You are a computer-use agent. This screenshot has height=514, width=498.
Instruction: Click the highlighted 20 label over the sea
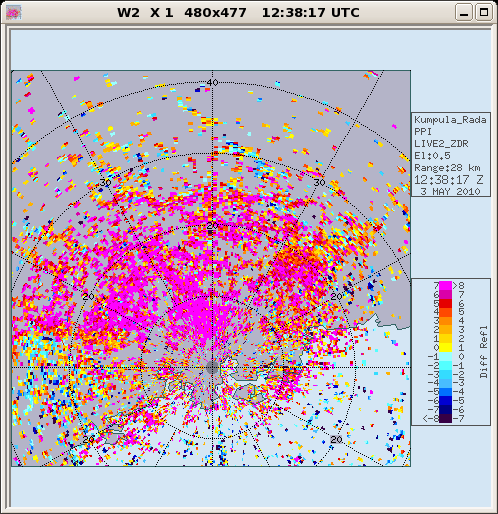[x=336, y=440]
